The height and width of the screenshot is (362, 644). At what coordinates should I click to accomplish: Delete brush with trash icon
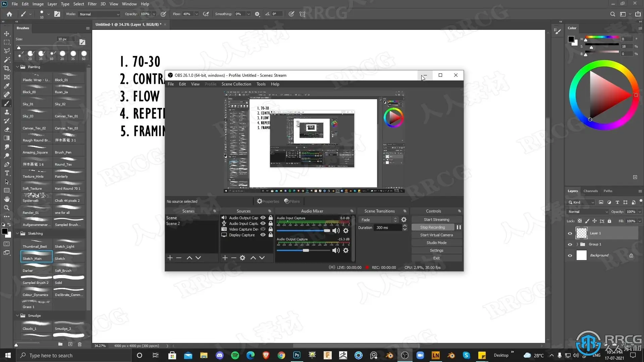(79, 344)
